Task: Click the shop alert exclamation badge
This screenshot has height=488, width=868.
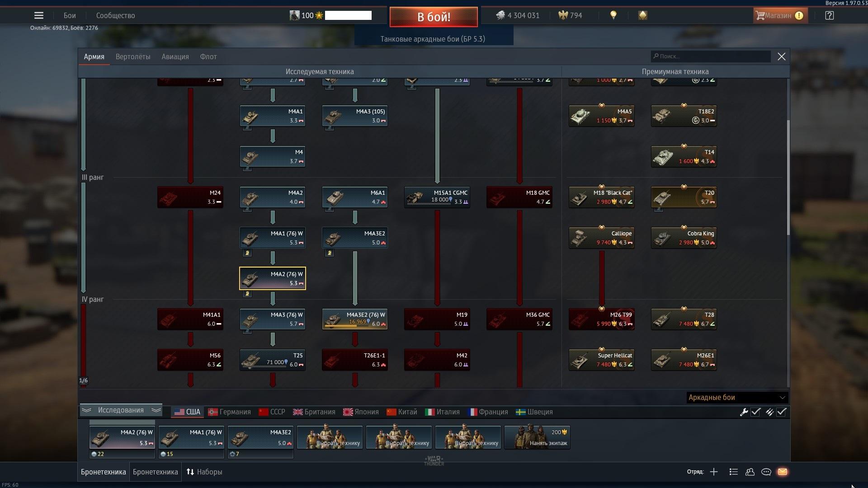Action: click(x=799, y=15)
